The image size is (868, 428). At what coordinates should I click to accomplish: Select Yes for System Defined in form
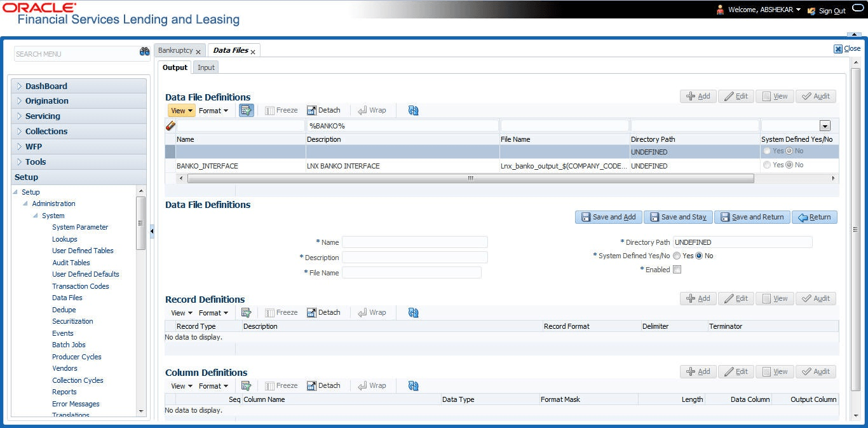click(677, 256)
